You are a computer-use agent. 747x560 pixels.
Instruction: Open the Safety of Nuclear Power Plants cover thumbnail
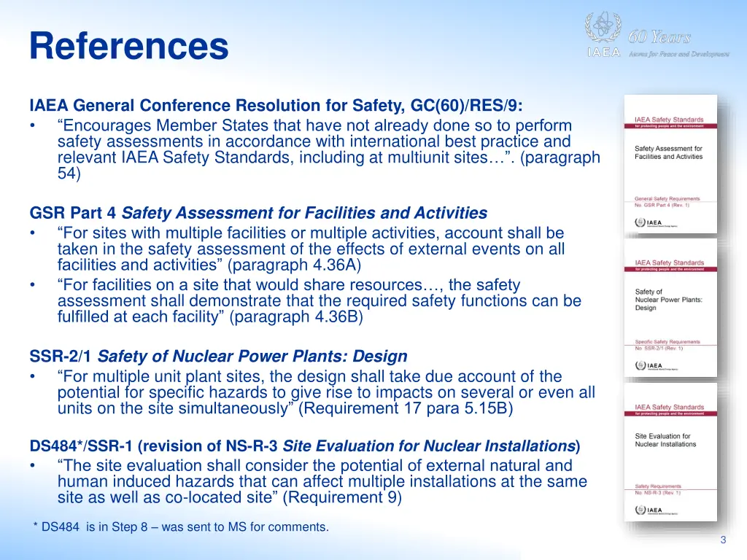click(671, 308)
